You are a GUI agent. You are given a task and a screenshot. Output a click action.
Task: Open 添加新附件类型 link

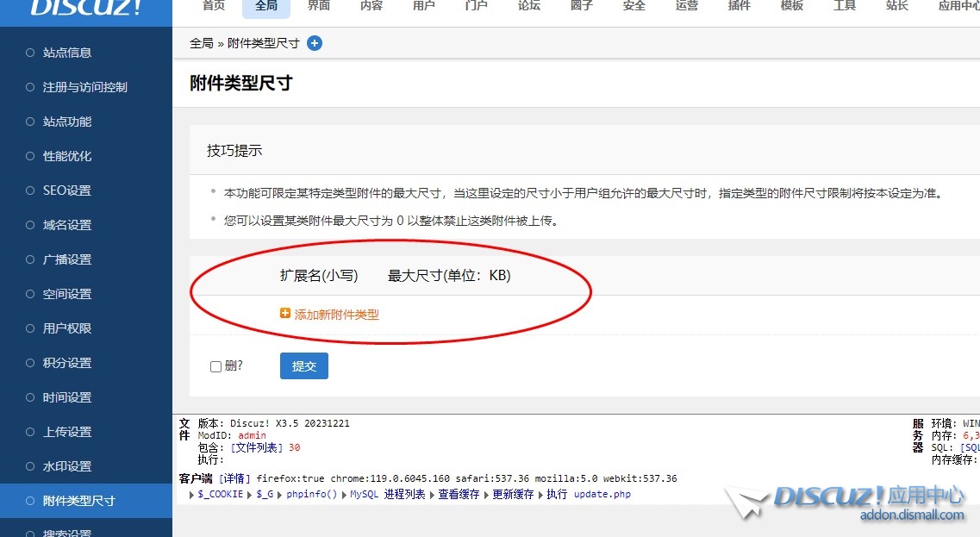click(336, 315)
